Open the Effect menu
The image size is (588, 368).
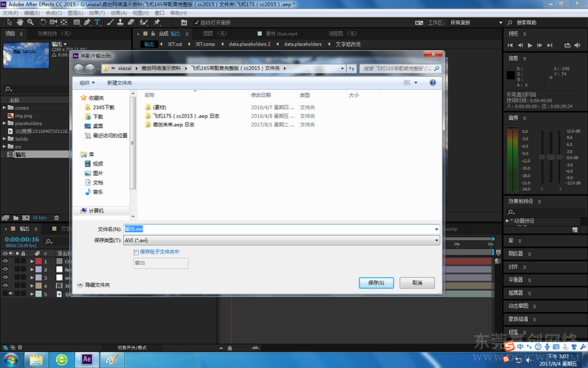point(97,13)
